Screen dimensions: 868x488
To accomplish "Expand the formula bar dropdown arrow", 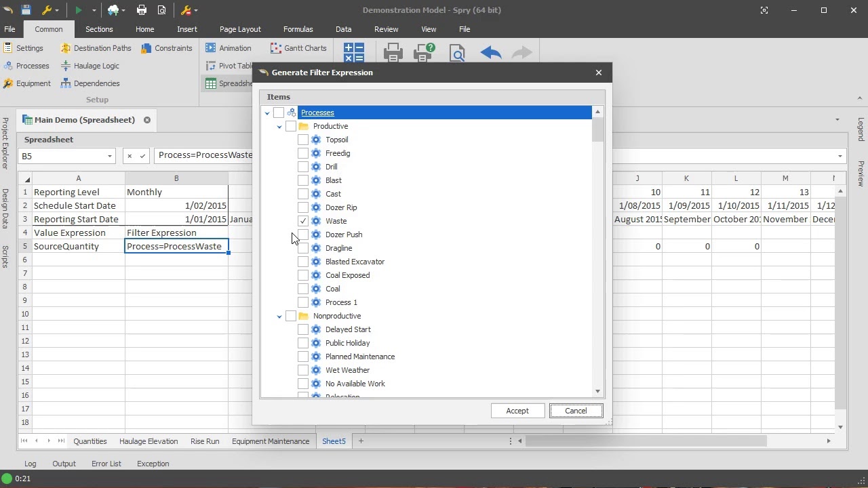I will (840, 156).
